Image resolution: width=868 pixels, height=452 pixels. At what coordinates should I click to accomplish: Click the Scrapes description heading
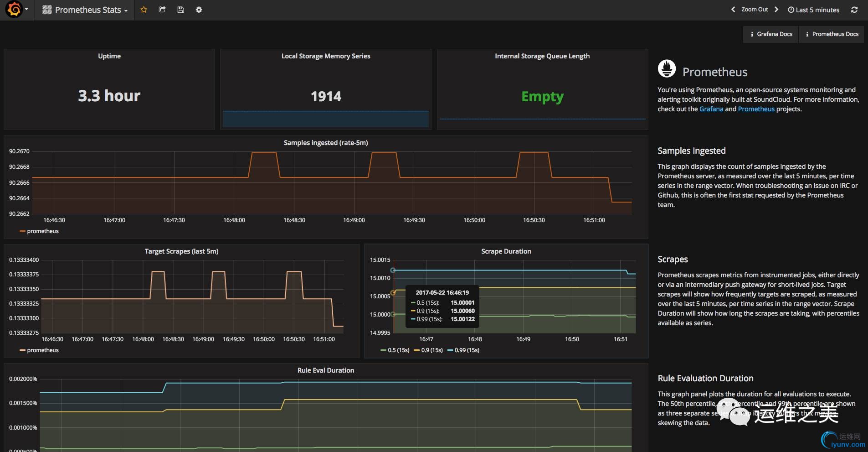pos(673,260)
